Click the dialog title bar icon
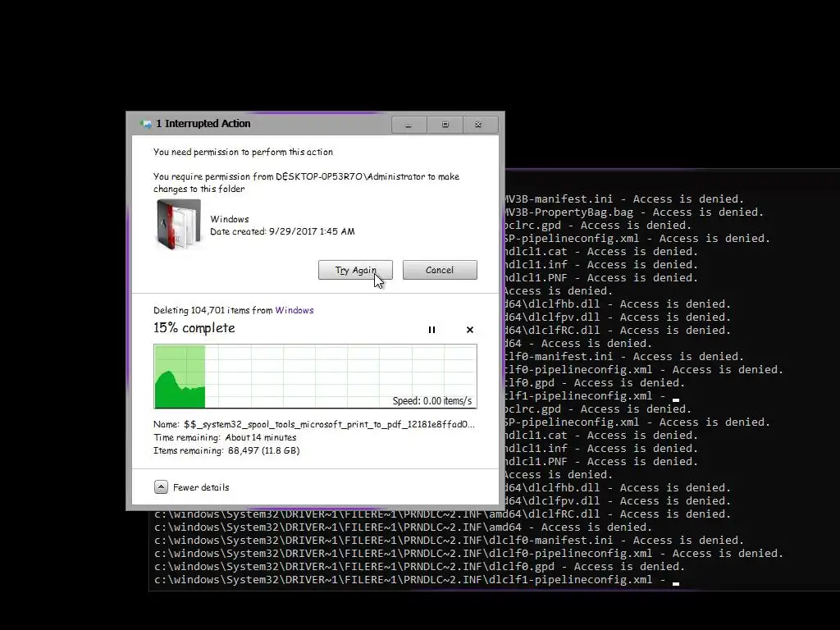This screenshot has height=630, width=840. click(x=146, y=124)
